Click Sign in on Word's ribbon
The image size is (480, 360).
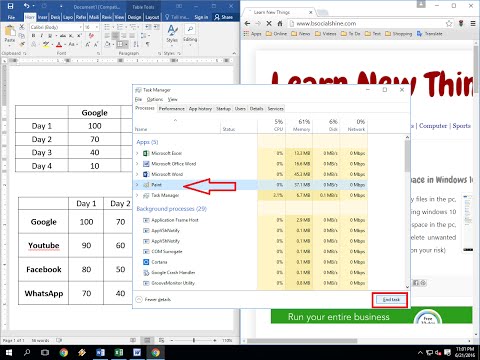201,17
